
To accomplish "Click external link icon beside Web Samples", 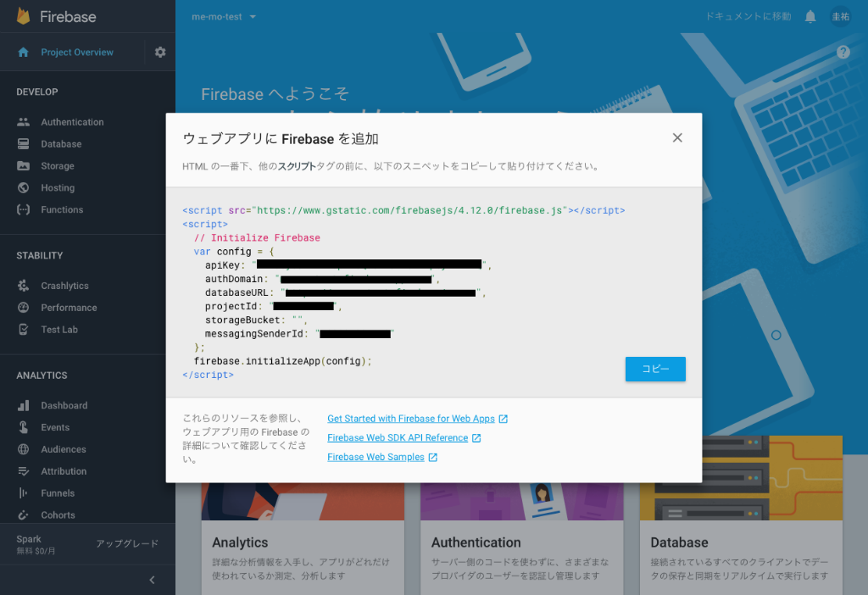I will 433,457.
